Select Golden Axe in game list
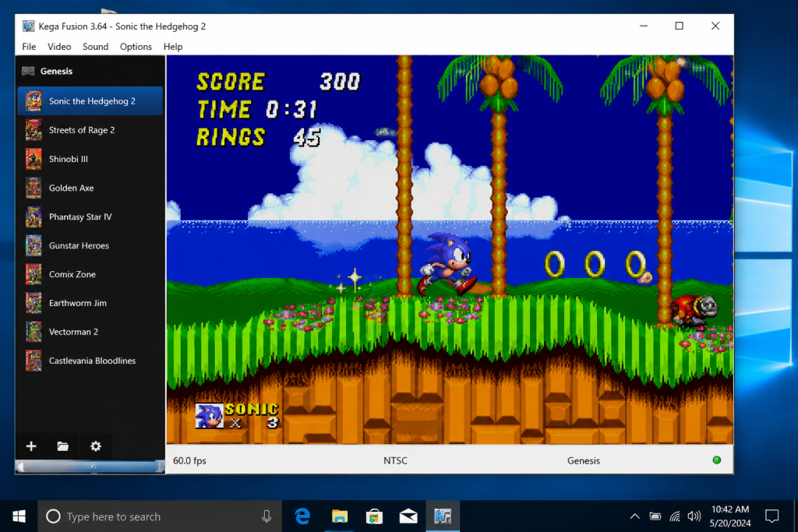This screenshot has width=798, height=532. tap(90, 188)
